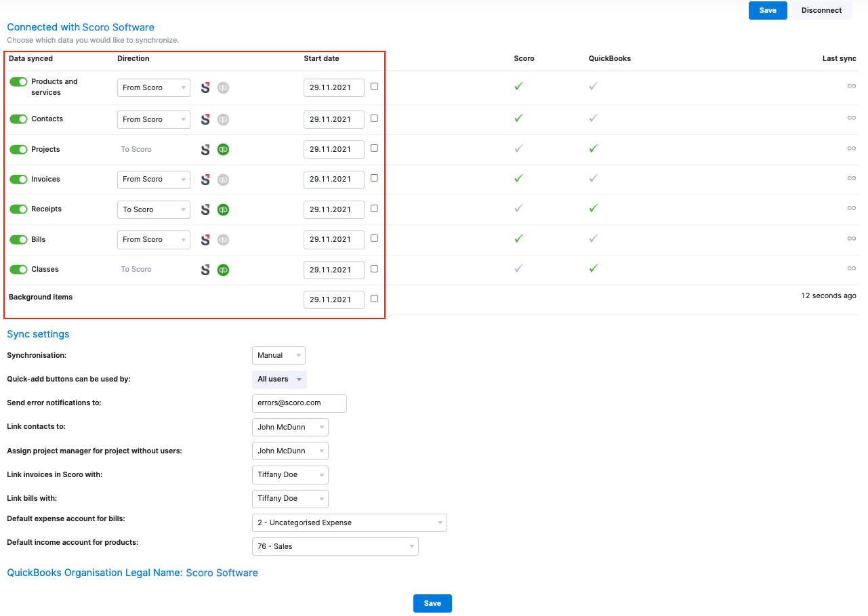Click the QuickBooks icon in Products and services row
Image resolution: width=868 pixels, height=616 pixels.
pyautogui.click(x=223, y=87)
